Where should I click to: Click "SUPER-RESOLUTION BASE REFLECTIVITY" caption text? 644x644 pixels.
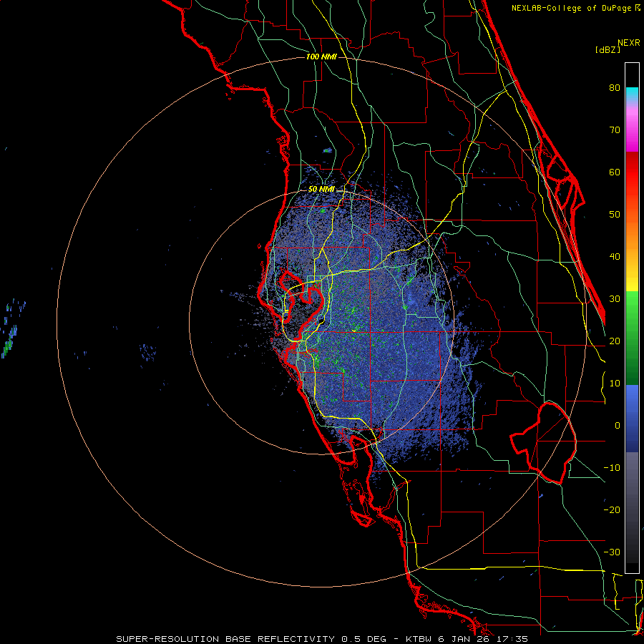(225, 639)
